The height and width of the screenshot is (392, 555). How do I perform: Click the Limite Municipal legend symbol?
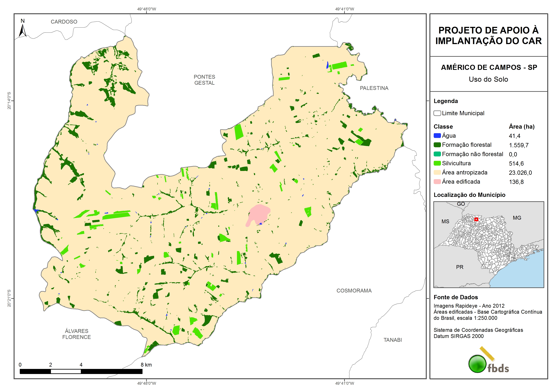tap(437, 113)
